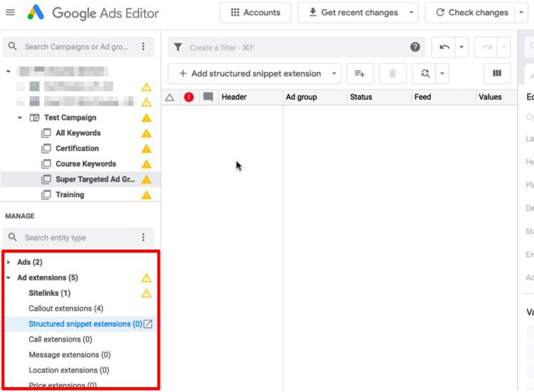
Task: Click Certification warning triangle
Action: click(147, 149)
